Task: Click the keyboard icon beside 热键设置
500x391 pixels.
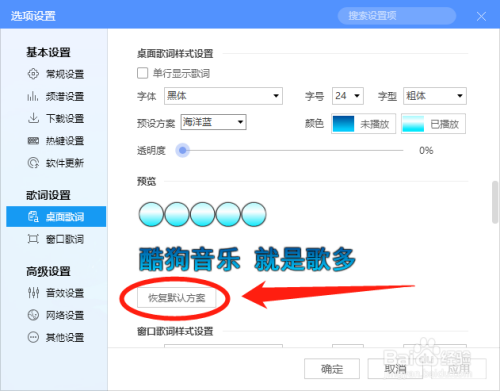Action: (33, 141)
